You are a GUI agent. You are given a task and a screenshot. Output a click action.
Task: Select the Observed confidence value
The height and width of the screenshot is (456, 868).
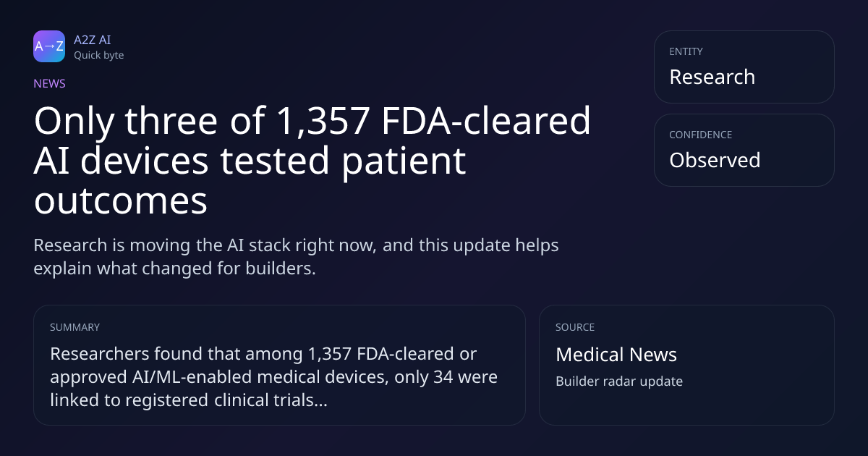715,160
